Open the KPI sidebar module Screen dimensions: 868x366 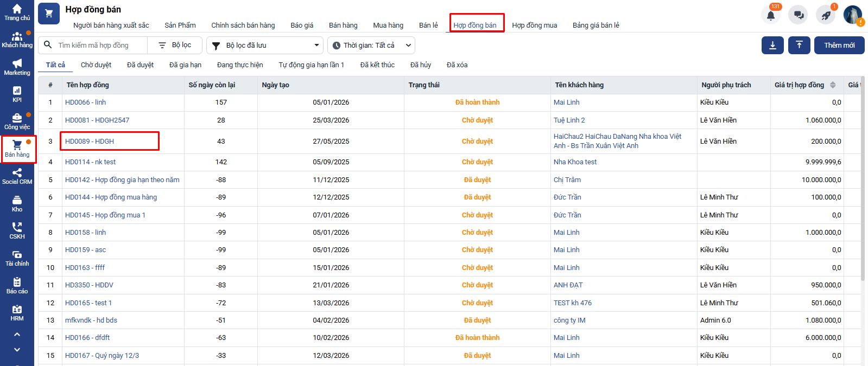coord(17,94)
